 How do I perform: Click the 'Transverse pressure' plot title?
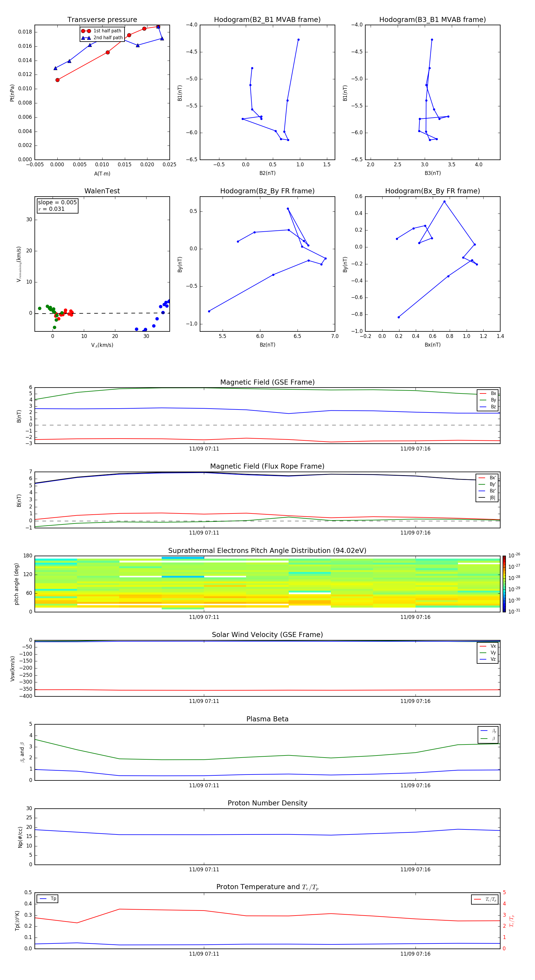click(x=102, y=20)
